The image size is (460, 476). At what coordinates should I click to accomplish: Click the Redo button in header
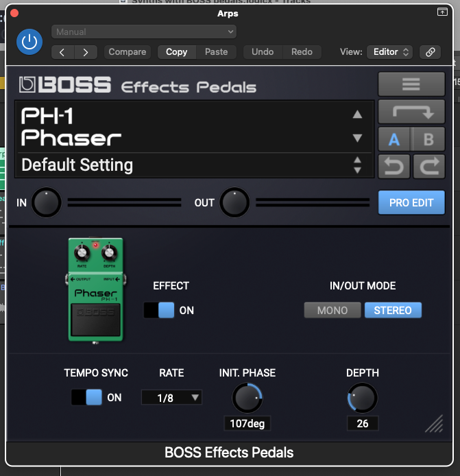click(302, 52)
